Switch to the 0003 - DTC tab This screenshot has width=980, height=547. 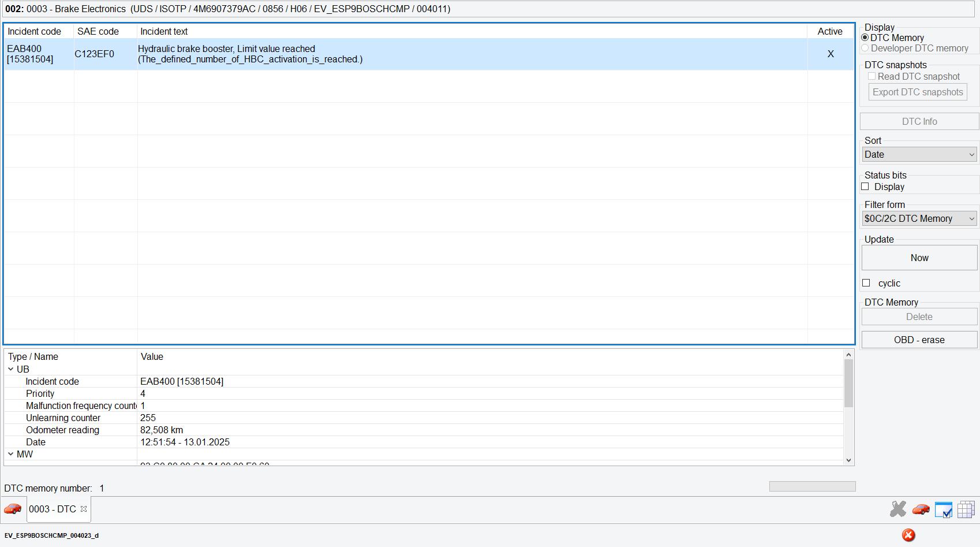(x=53, y=509)
